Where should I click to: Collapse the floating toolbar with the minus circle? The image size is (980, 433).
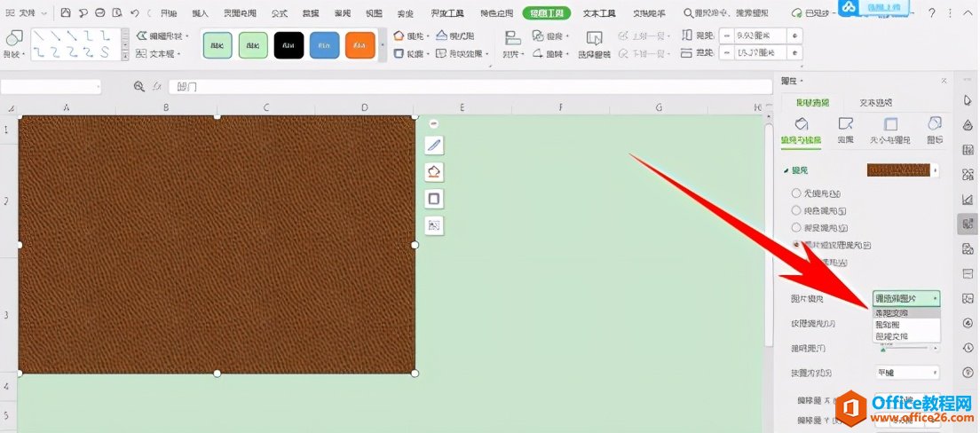click(434, 123)
